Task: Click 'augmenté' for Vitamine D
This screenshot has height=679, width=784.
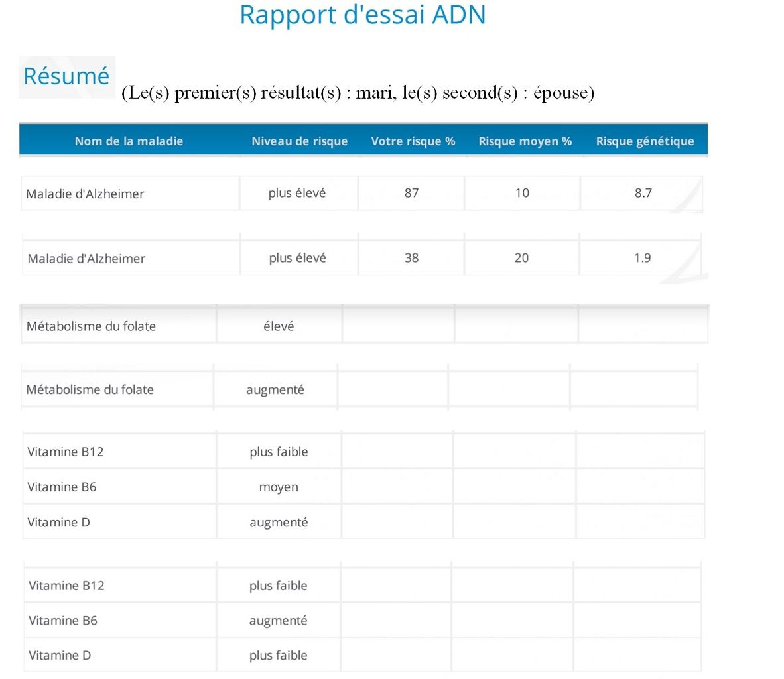Action: click(279, 523)
